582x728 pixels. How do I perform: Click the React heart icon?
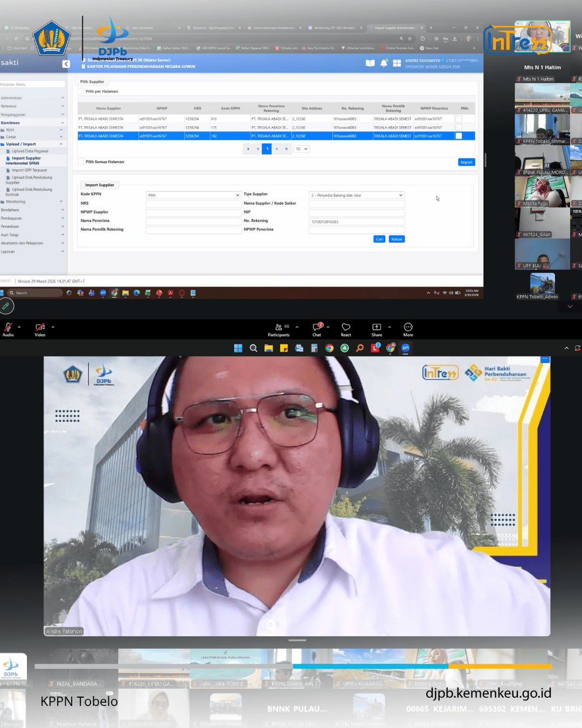click(346, 327)
